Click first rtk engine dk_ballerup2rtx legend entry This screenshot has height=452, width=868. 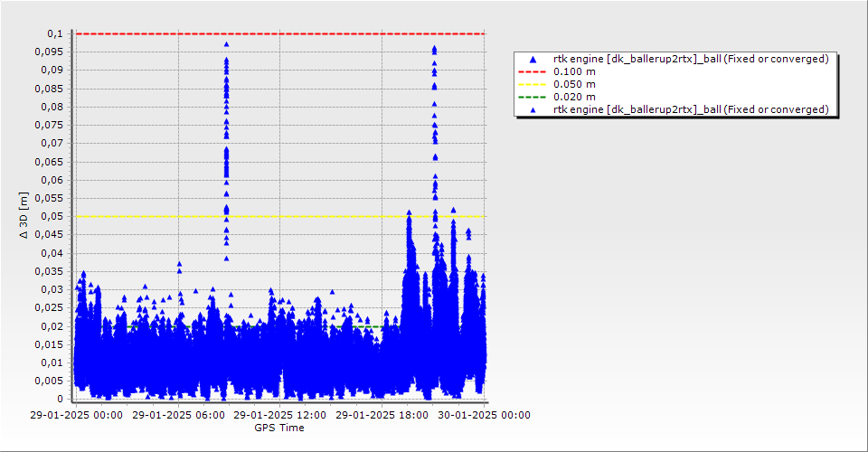pos(691,59)
